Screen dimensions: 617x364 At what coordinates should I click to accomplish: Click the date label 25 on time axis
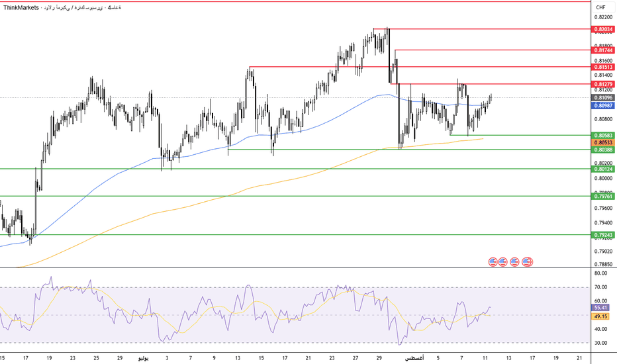(97, 358)
